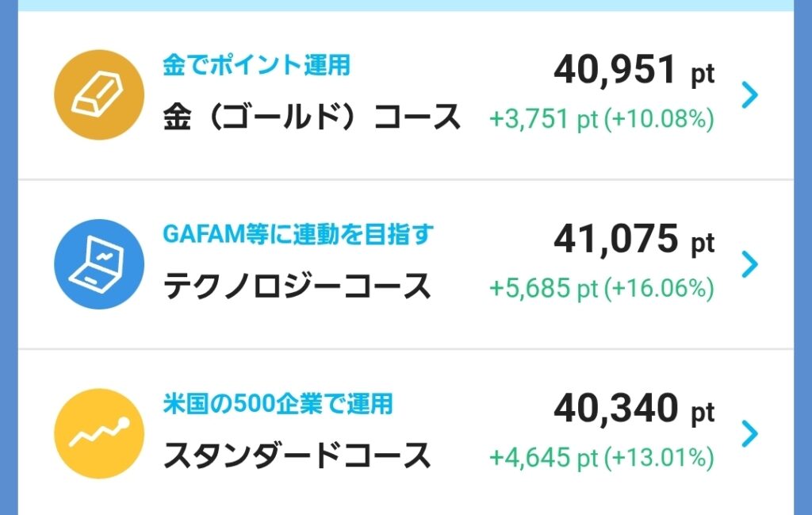The height and width of the screenshot is (515, 812).
Task: Tap the blue laptop Technology icon
Action: (x=99, y=264)
